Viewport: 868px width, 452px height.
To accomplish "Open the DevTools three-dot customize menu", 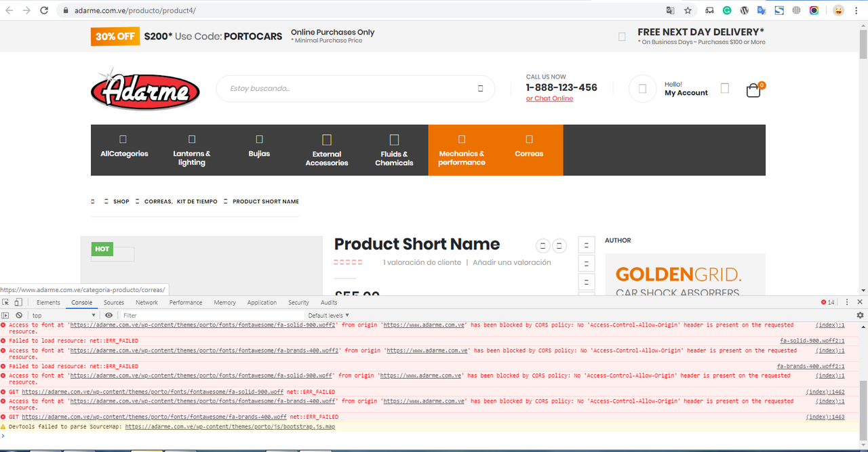I will (846, 302).
